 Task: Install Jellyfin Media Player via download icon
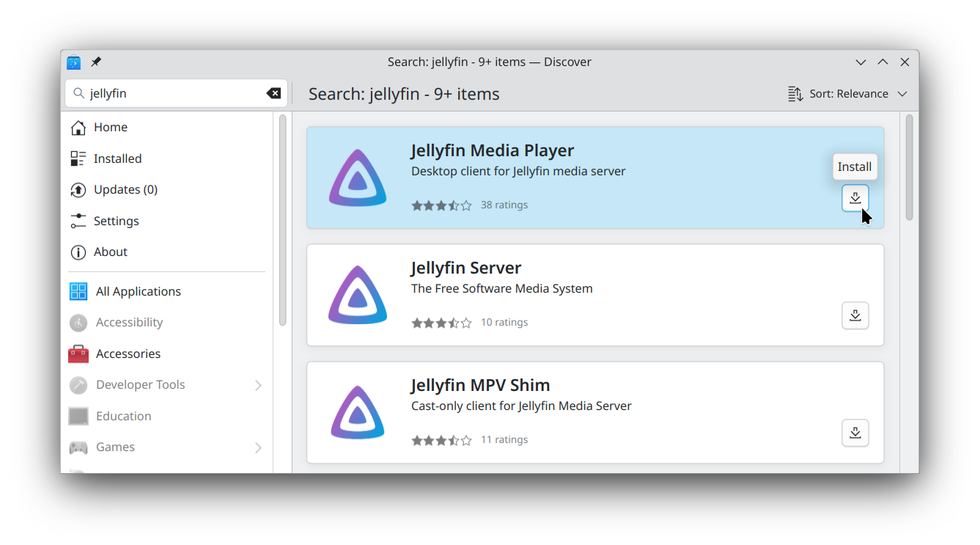[855, 198]
